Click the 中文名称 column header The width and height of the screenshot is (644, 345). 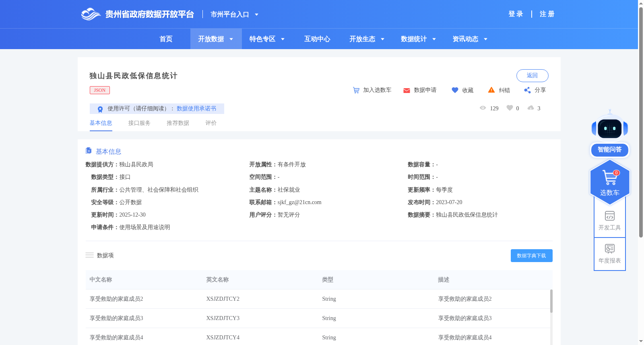click(x=101, y=279)
